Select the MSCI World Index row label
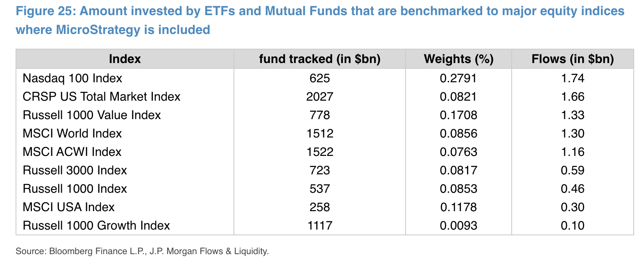 (73, 133)
